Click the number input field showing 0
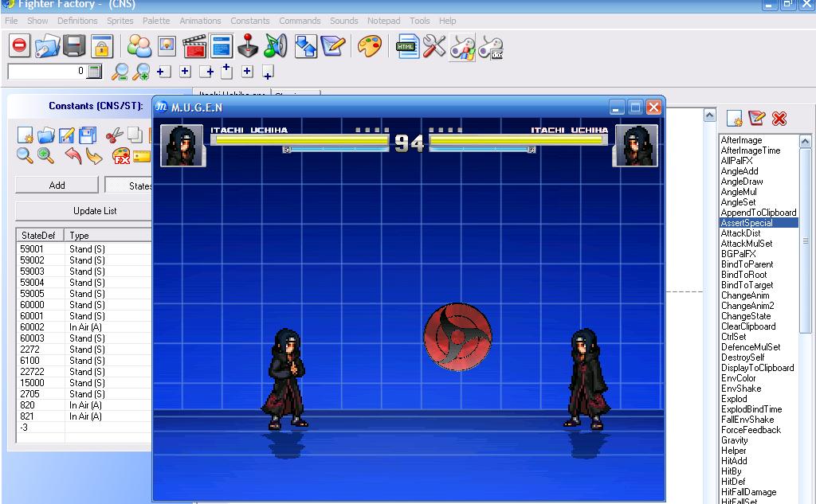This screenshot has width=816, height=504. tap(47, 71)
